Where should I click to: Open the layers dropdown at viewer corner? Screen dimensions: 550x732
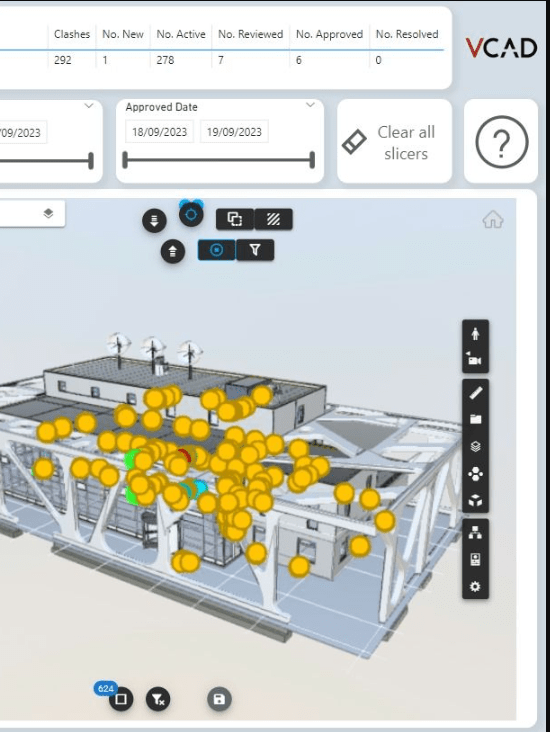(48, 213)
